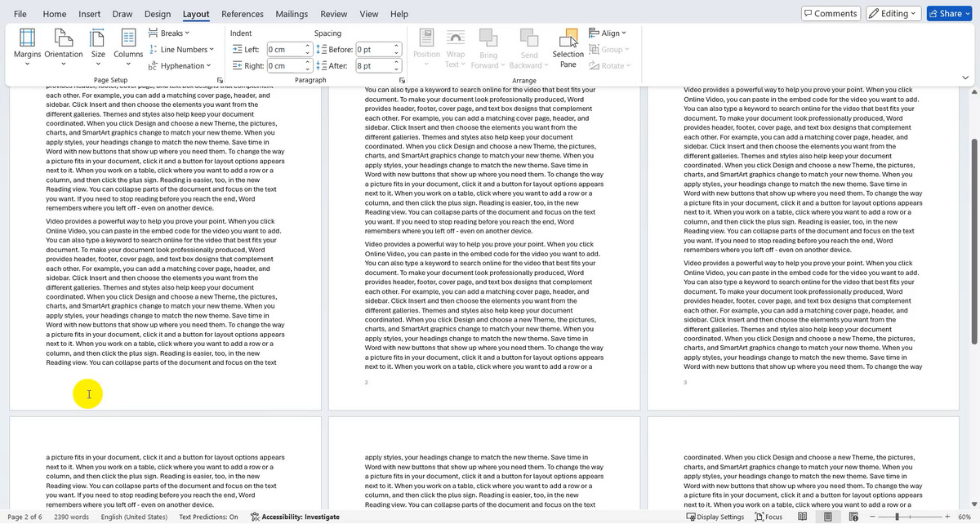Check Accessibility: Investigate status
The width and height of the screenshot is (980, 524).
pyautogui.click(x=294, y=517)
